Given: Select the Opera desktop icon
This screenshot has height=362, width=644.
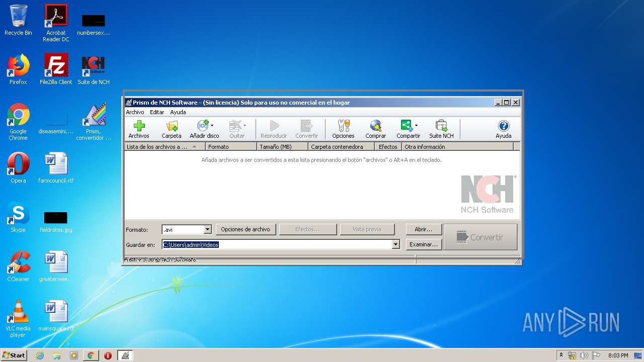Looking at the screenshot, I should tap(18, 168).
